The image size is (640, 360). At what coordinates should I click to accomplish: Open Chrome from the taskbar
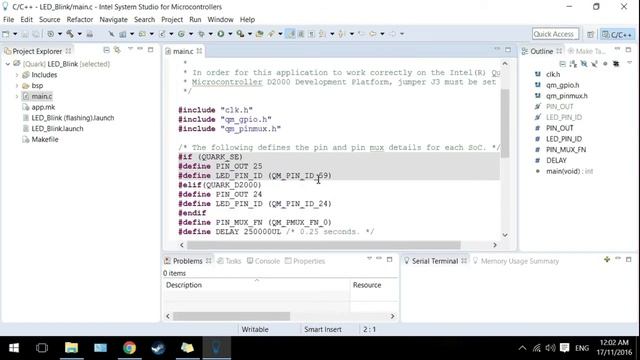coord(129,348)
